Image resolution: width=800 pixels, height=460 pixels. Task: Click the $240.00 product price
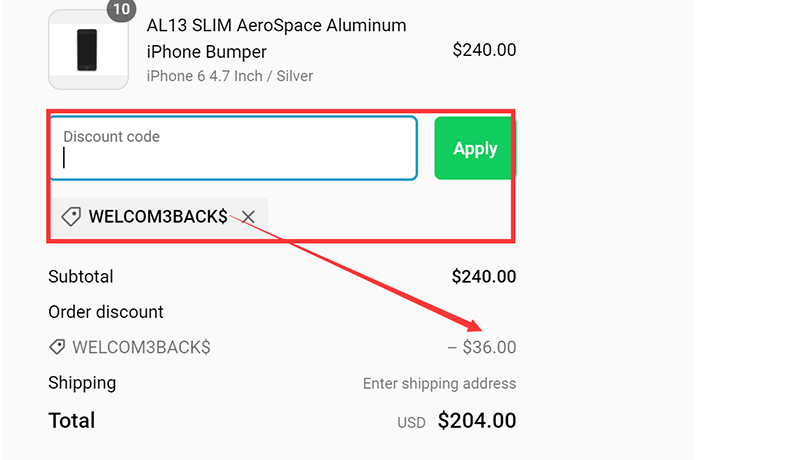tap(484, 50)
